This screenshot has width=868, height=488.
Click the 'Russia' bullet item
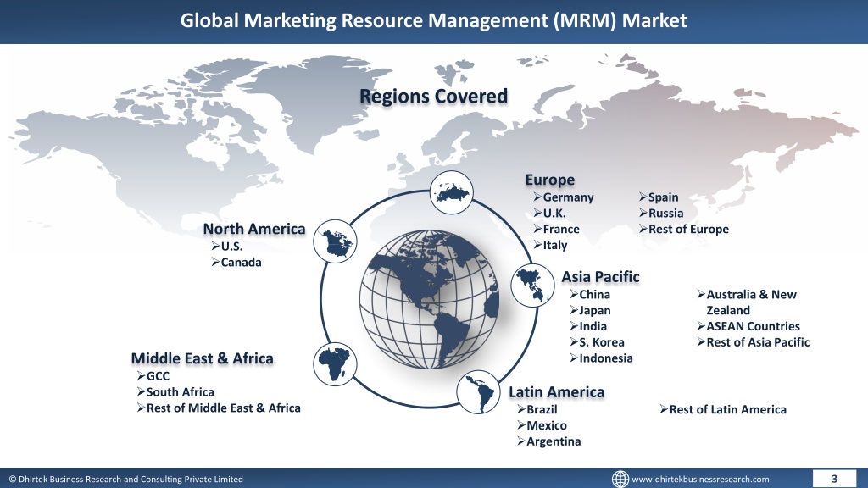tap(661, 213)
